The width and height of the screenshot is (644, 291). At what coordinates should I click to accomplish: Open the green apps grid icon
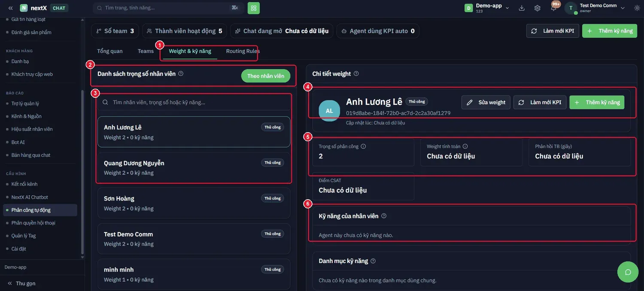point(254,8)
